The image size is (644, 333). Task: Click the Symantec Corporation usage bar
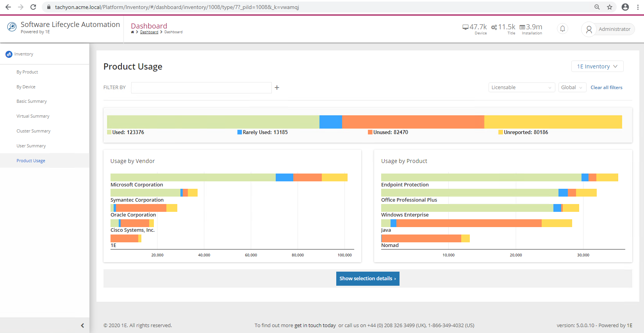pos(154,193)
